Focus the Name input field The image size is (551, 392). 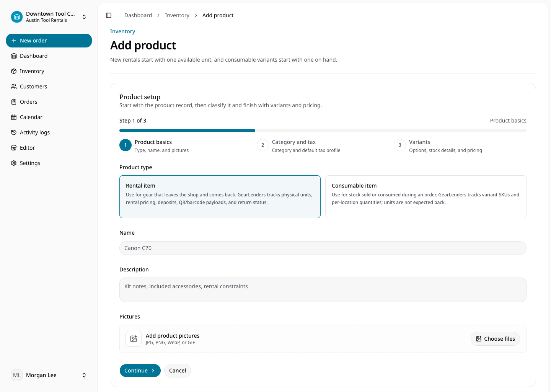point(323,248)
